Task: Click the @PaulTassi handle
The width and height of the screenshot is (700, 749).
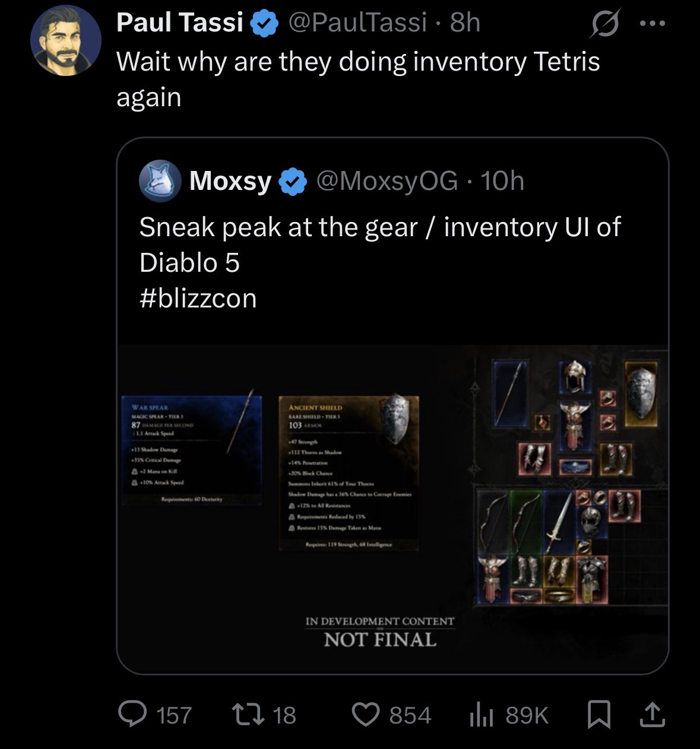Action: [358, 23]
